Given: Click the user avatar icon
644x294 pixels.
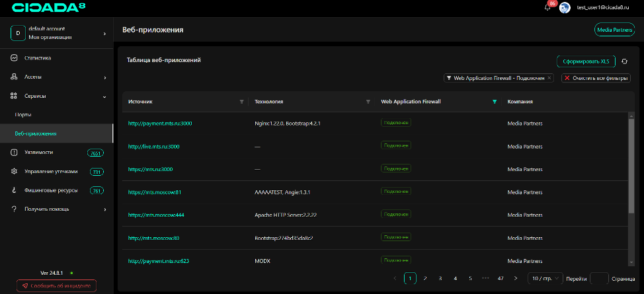Looking at the screenshot, I should [x=565, y=7].
